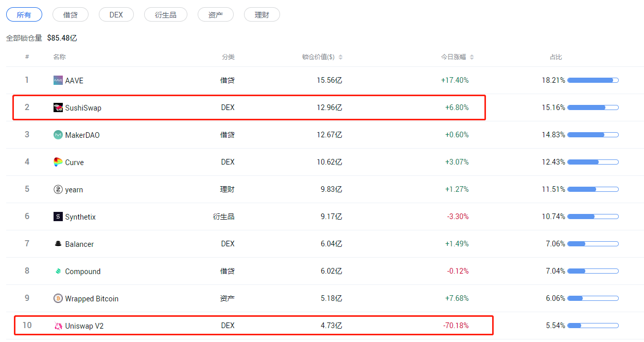The height and width of the screenshot is (342, 644).
Task: Click Wrapped Bitcoin's locked value 5.18亿
Action: [x=332, y=298]
